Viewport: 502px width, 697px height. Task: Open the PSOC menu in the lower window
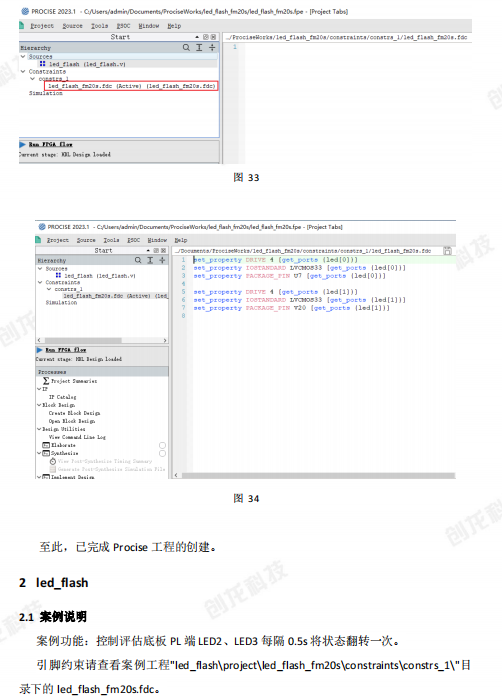click(134, 240)
